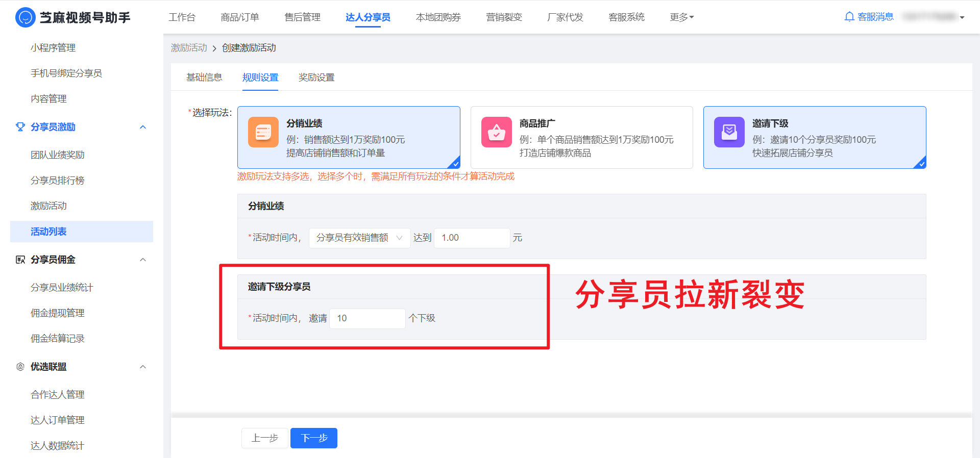Open 达人订单管理 in the sidebar
980x458 pixels.
pyautogui.click(x=58, y=420)
